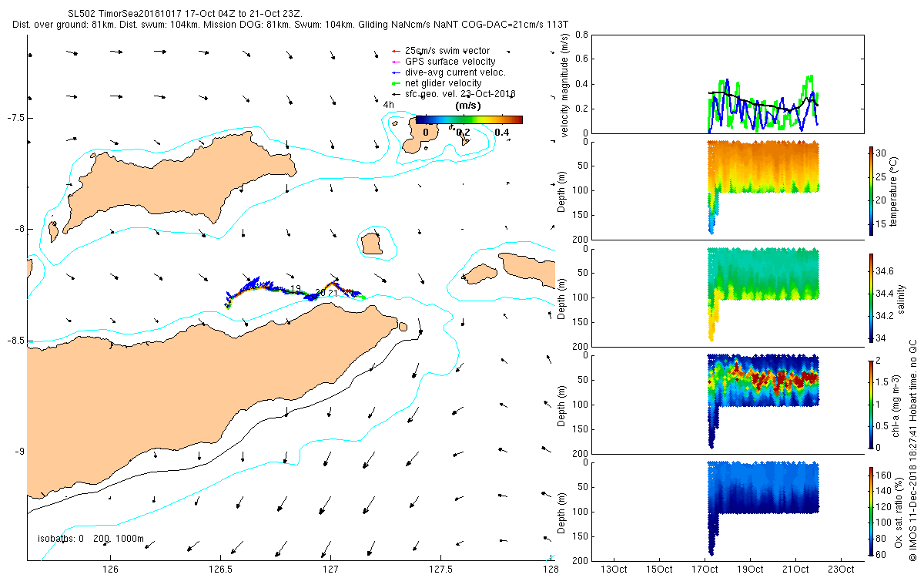Click the 21Oct date tick label
Viewport: 924px width, 578px height.
(x=795, y=569)
